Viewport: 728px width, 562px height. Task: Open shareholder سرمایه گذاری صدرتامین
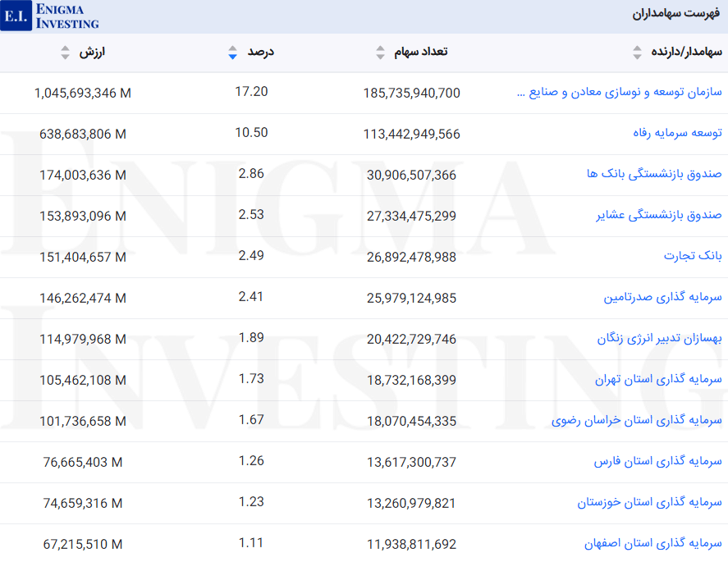(662, 297)
